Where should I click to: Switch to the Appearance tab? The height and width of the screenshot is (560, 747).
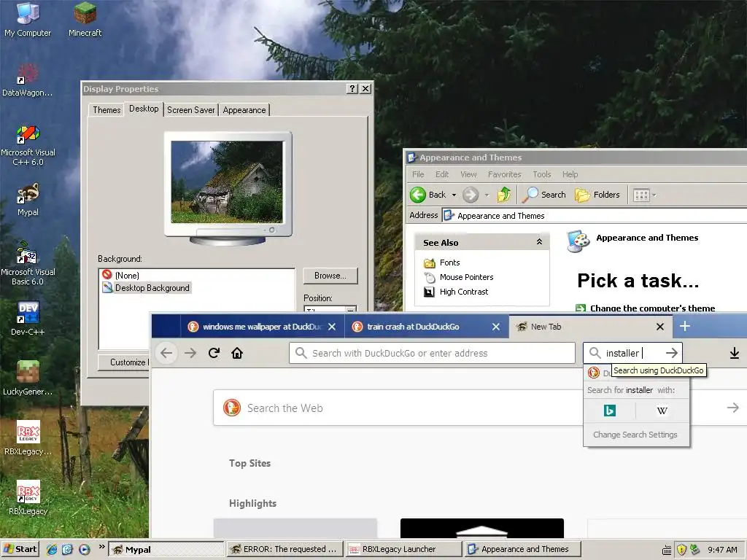244,110
